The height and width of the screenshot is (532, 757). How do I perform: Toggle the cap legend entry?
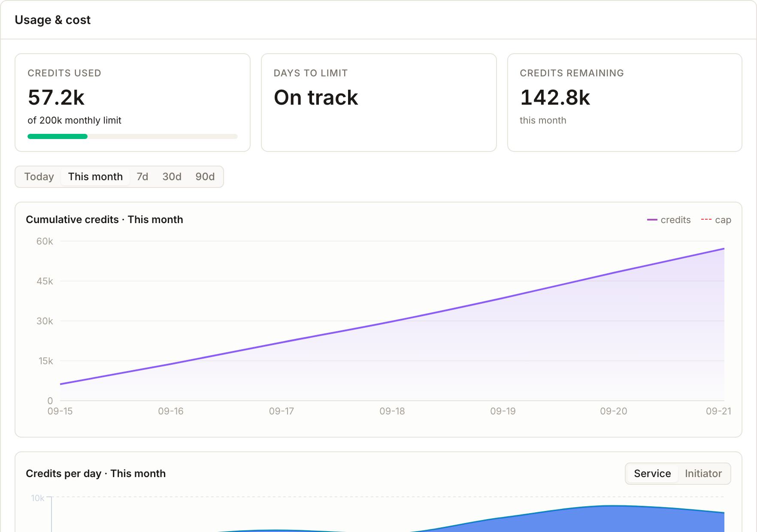click(x=716, y=220)
